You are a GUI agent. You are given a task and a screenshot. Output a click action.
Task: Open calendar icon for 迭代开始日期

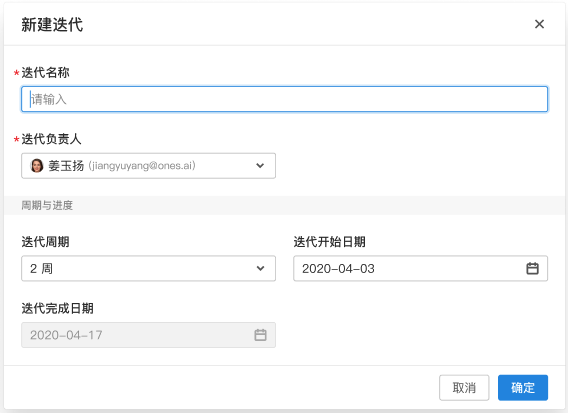click(532, 268)
